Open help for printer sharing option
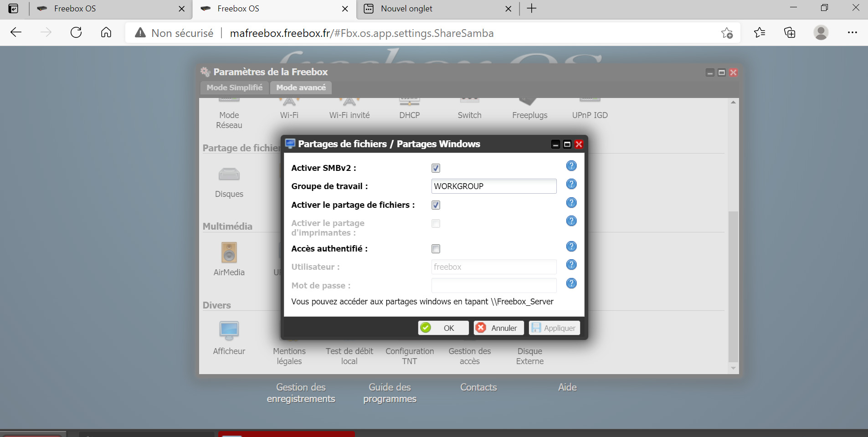 click(571, 221)
